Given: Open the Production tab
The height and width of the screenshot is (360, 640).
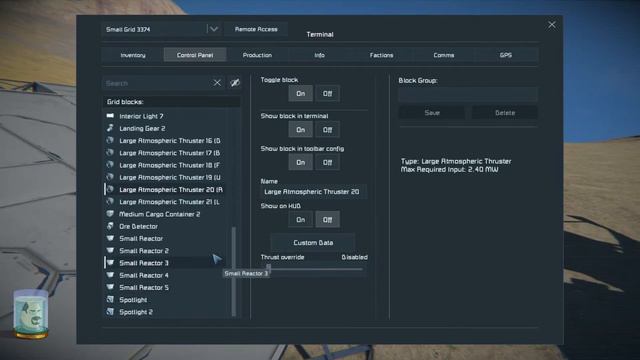Looking at the screenshot, I should 257,55.
